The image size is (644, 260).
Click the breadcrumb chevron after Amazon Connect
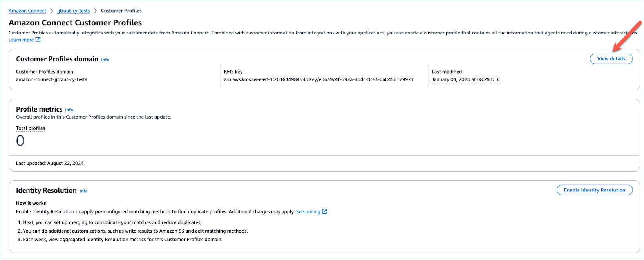(52, 11)
